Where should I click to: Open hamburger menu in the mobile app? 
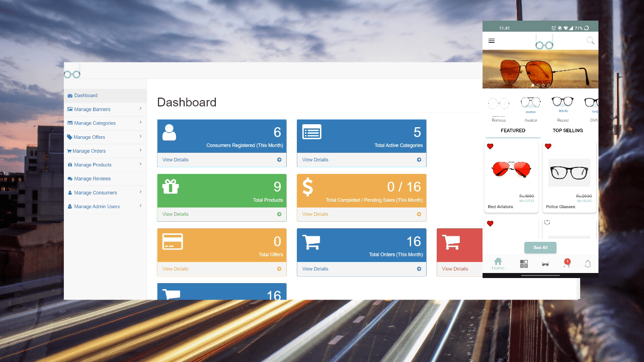click(x=492, y=41)
